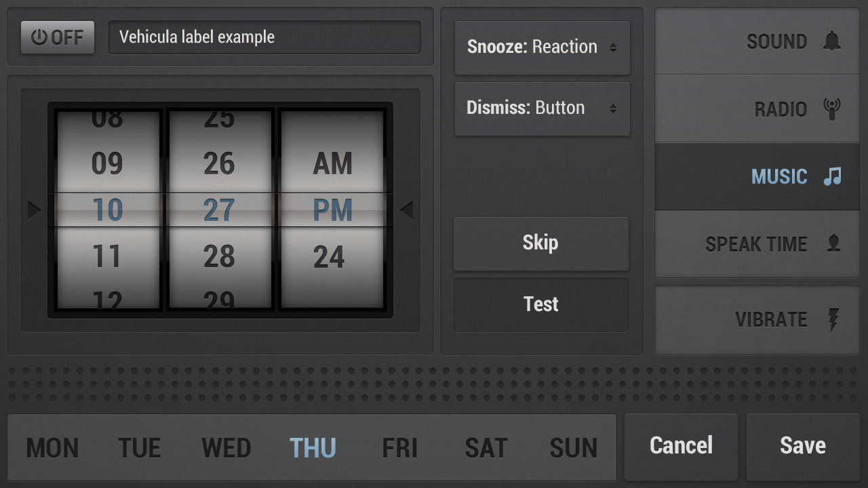Screen dimensions: 868x488
Task: Select AM on the period wheel
Action: click(x=332, y=164)
